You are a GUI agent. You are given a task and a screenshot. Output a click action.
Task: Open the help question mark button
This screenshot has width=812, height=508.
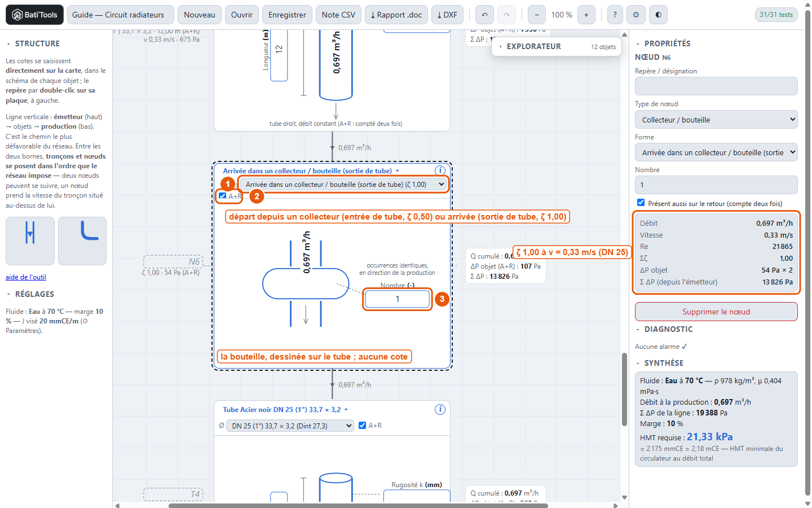point(615,15)
